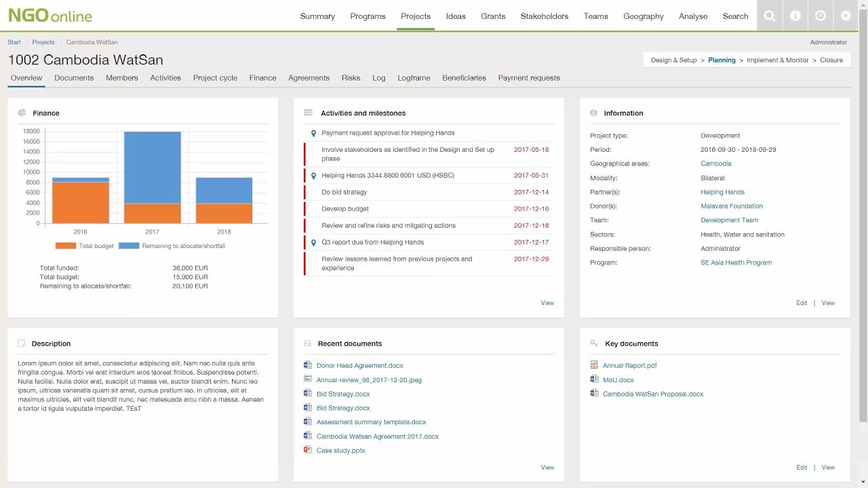Click the blue 2017 bar segment in chart
This screenshot has width=868, height=488.
tap(152, 167)
